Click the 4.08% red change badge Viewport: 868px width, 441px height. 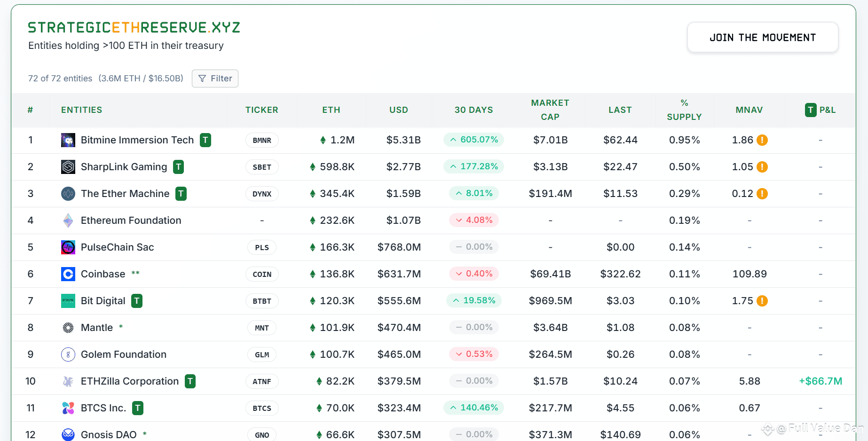pyautogui.click(x=473, y=220)
